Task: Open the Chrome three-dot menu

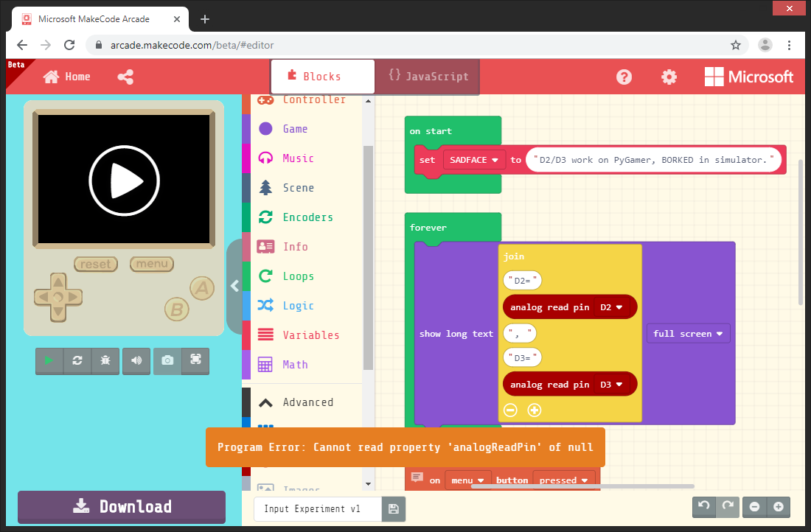Action: click(790, 45)
